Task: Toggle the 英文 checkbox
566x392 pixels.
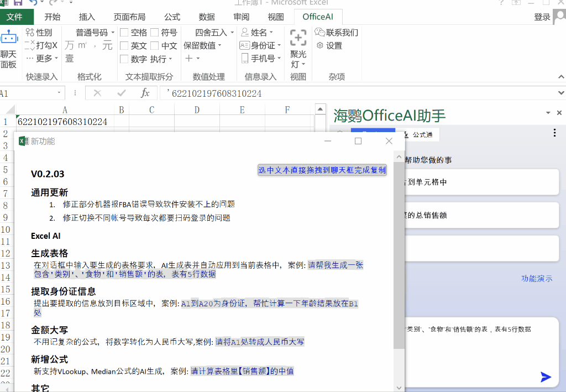Action: click(124, 46)
